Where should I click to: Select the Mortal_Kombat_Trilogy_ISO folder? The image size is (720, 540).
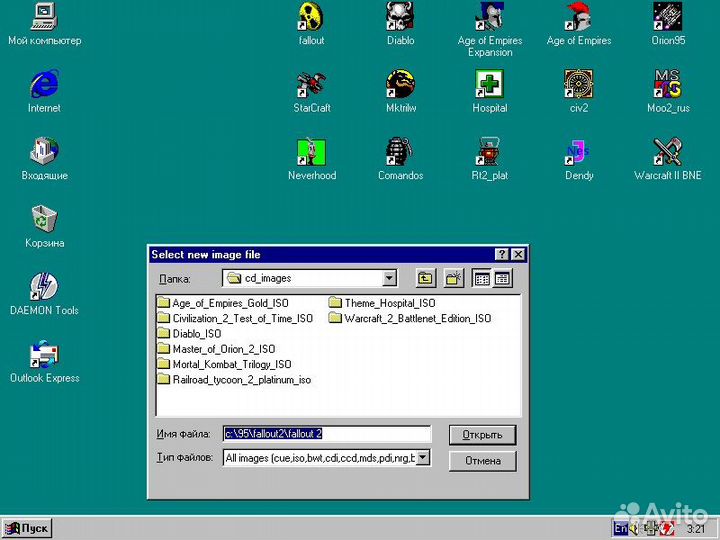pos(225,364)
